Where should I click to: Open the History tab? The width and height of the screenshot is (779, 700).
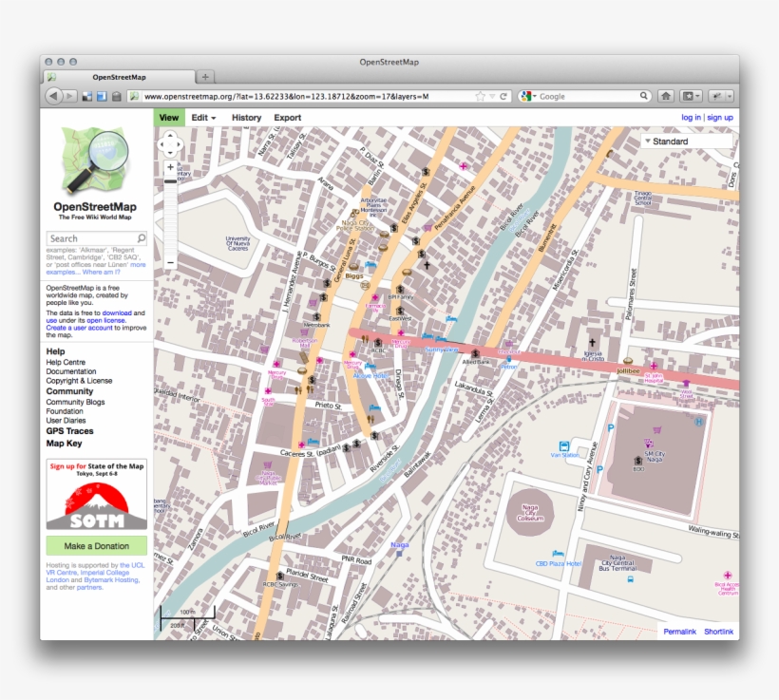[246, 118]
